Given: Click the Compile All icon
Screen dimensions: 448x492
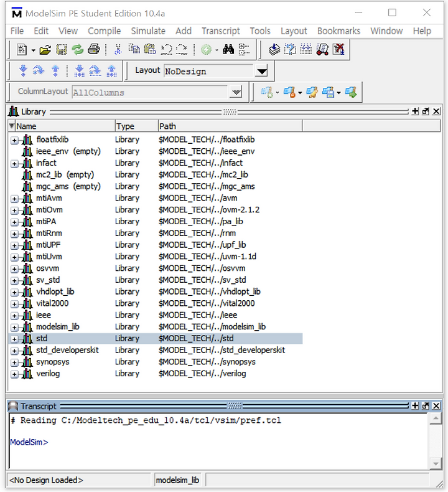Looking at the screenshot, I should tap(291, 50).
